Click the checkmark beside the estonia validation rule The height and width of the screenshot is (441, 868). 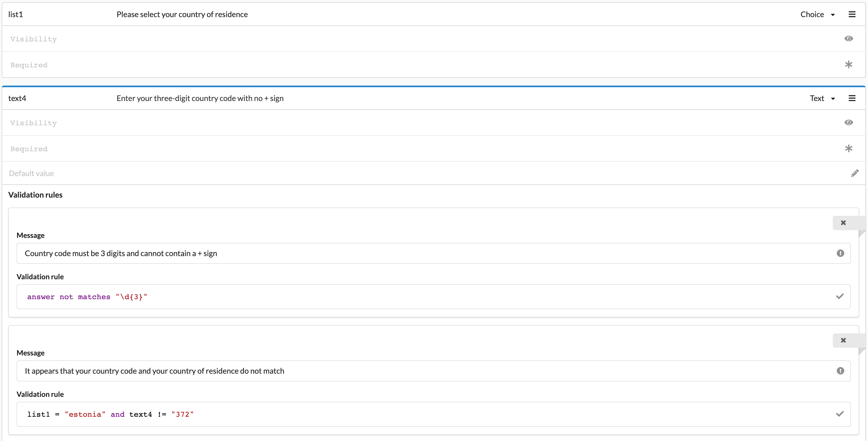coord(840,414)
